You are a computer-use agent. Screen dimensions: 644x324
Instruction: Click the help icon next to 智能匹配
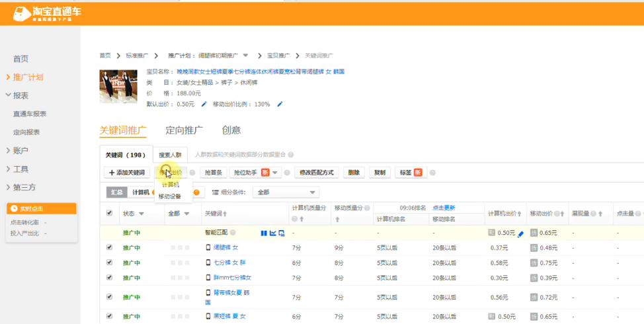(233, 233)
